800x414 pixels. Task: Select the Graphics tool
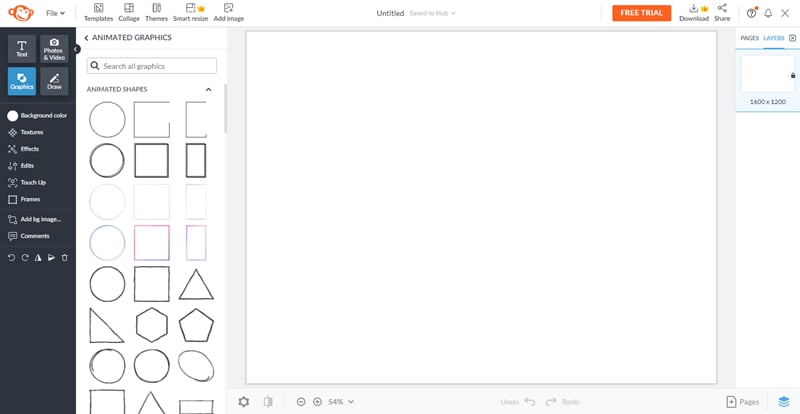(22, 81)
